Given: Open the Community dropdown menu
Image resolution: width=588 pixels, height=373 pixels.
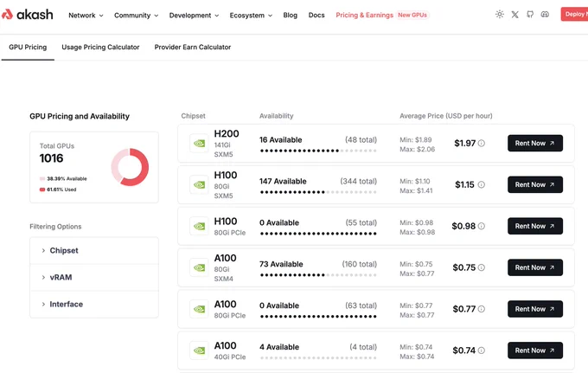Looking at the screenshot, I should click(x=136, y=16).
